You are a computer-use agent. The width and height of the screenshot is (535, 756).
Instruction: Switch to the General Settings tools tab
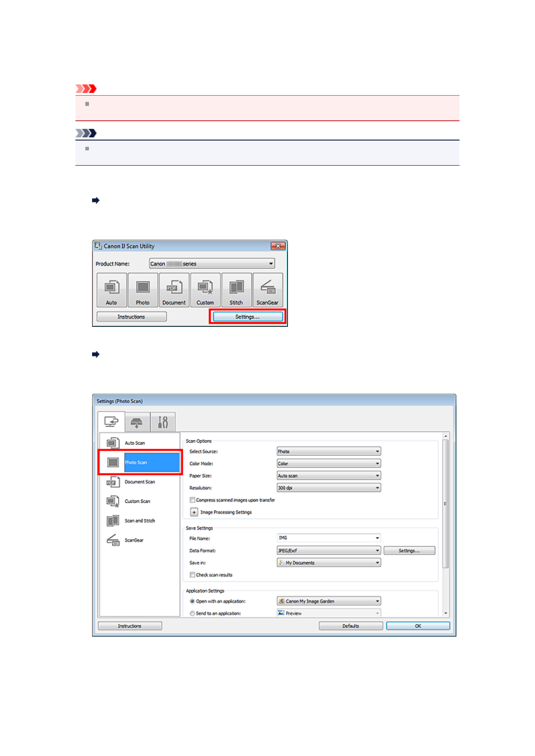(x=163, y=422)
